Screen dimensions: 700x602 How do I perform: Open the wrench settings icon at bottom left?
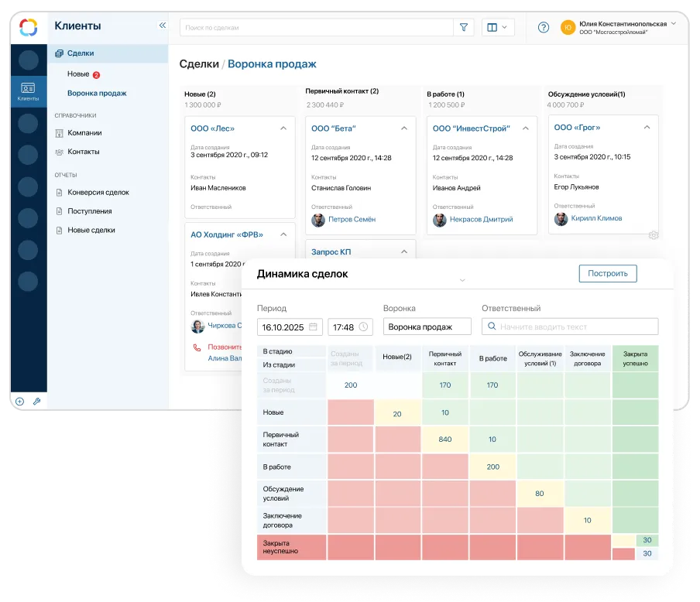click(36, 402)
